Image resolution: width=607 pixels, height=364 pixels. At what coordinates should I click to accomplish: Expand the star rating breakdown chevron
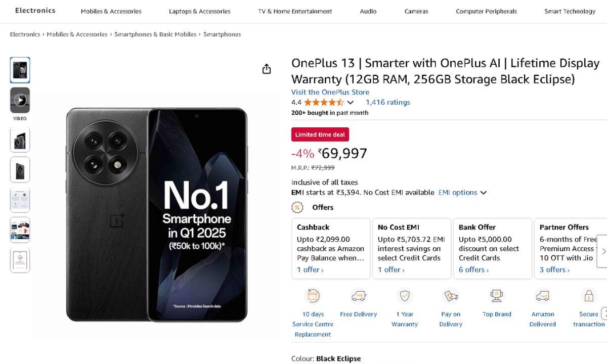tap(350, 103)
